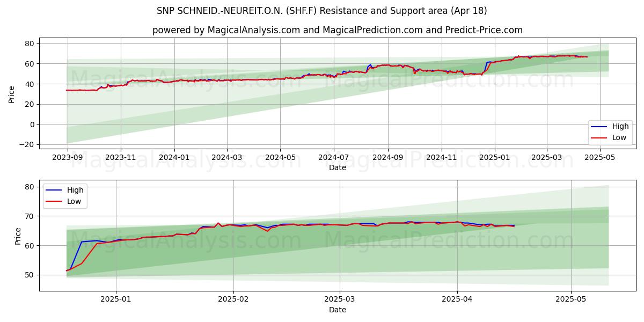Click the '2024-11' date label on top chart
The image size is (644, 322).
[442, 158]
